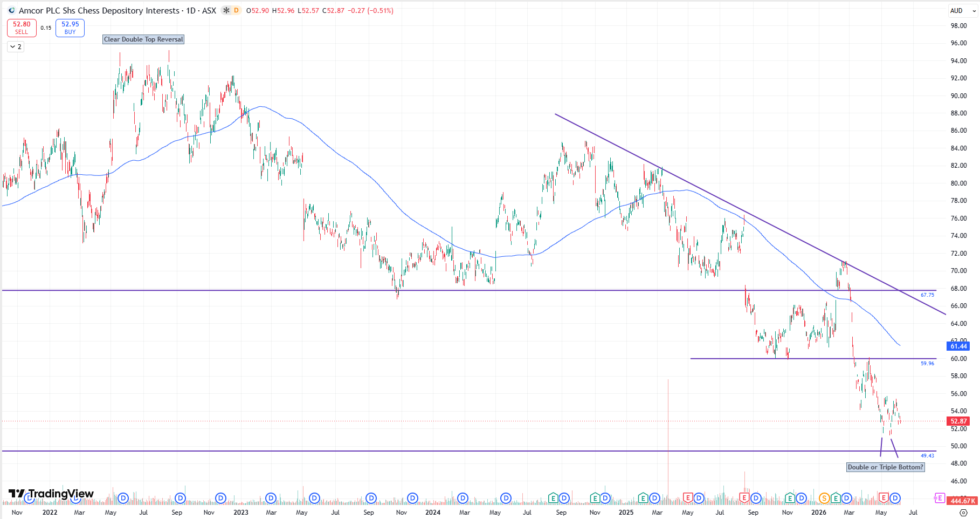Select the 'Clear Double Top Reversal' text label

pyautogui.click(x=143, y=39)
